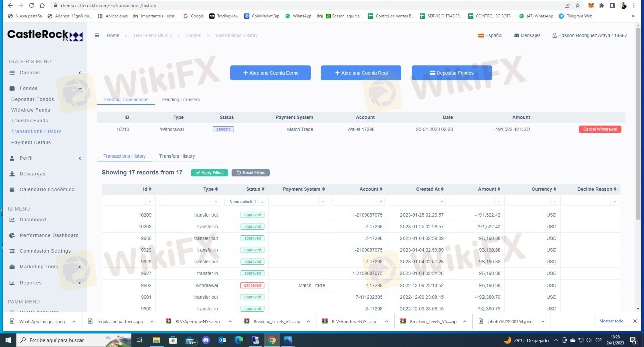Click the Abre una Cuenta Real button
Viewport: 644px width, 347px height.
pyautogui.click(x=361, y=73)
